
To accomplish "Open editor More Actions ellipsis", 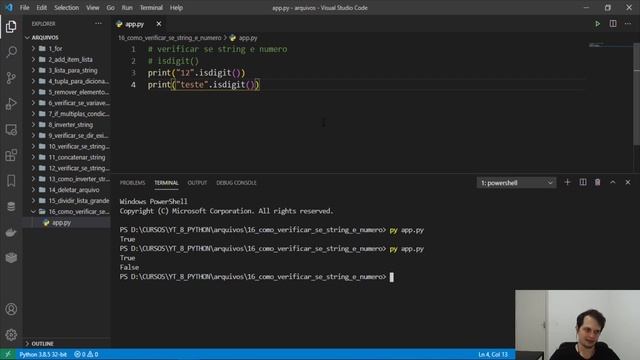I will coord(628,24).
